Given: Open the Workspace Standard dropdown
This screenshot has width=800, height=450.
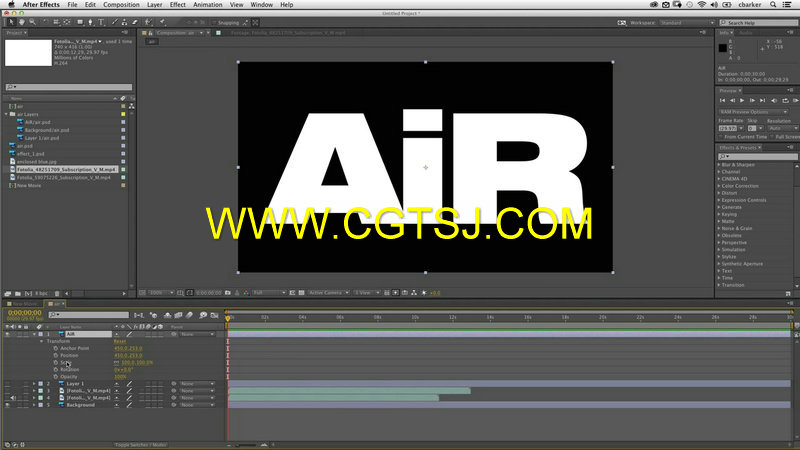Looking at the screenshot, I should coord(686,22).
